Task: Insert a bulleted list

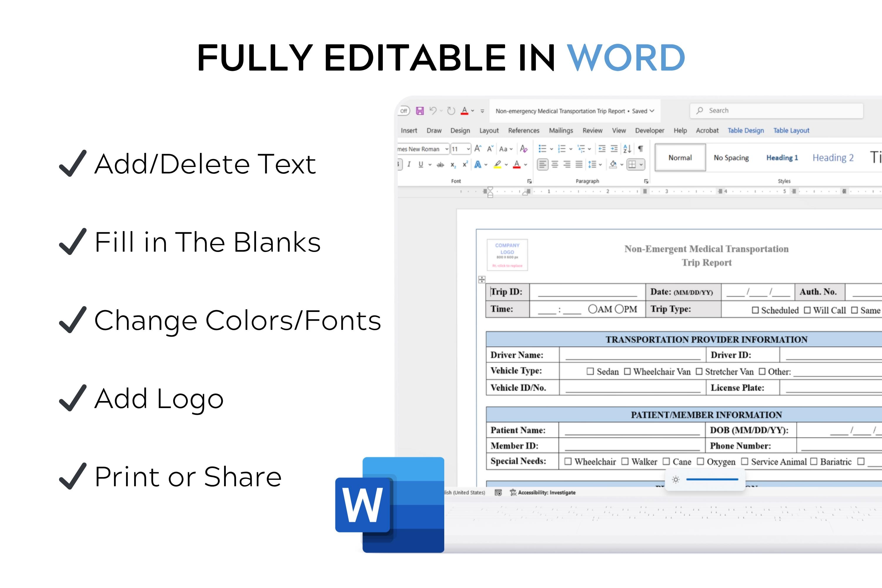Action: [542, 149]
